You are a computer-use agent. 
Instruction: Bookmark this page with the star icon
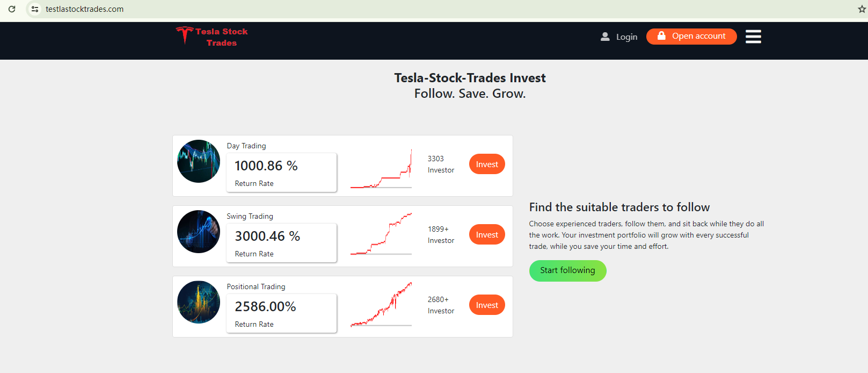coord(862,9)
